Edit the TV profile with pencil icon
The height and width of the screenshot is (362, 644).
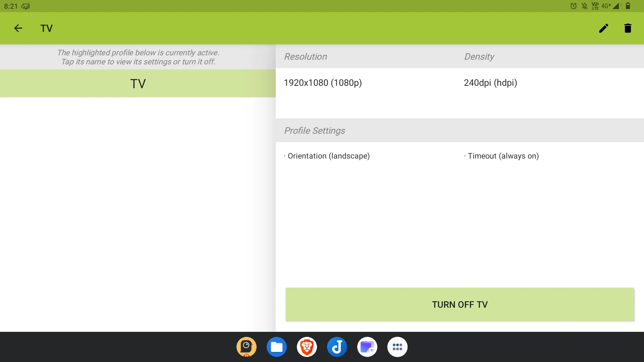(x=603, y=28)
